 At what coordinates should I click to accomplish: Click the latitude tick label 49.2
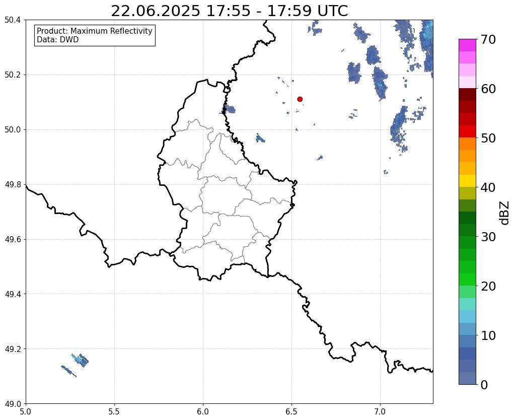click(13, 349)
